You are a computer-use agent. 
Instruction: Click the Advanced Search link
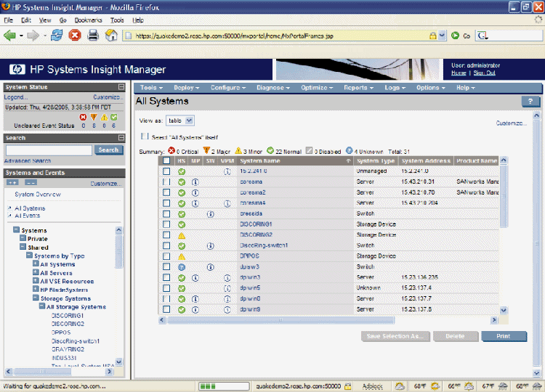pyautogui.click(x=28, y=160)
